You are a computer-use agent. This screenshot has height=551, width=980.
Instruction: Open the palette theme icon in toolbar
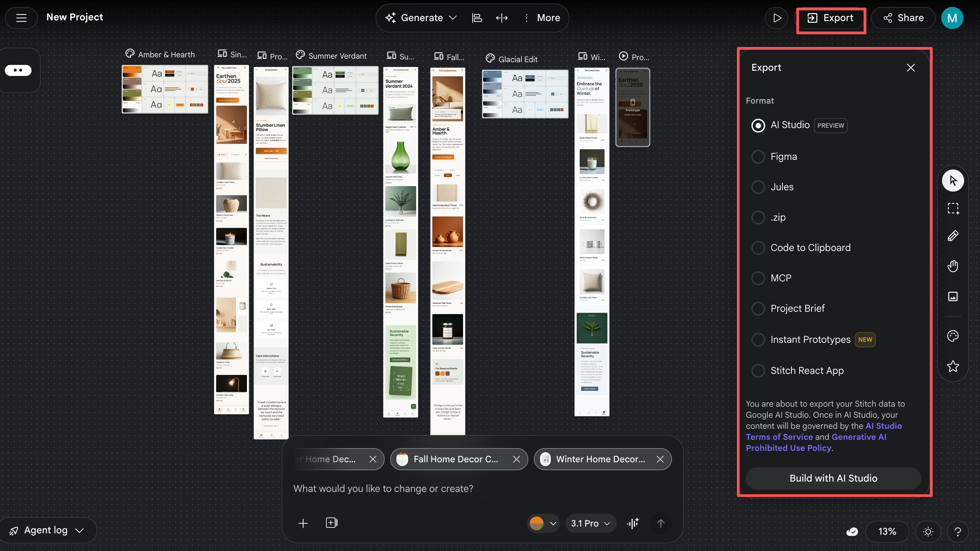coord(953,336)
